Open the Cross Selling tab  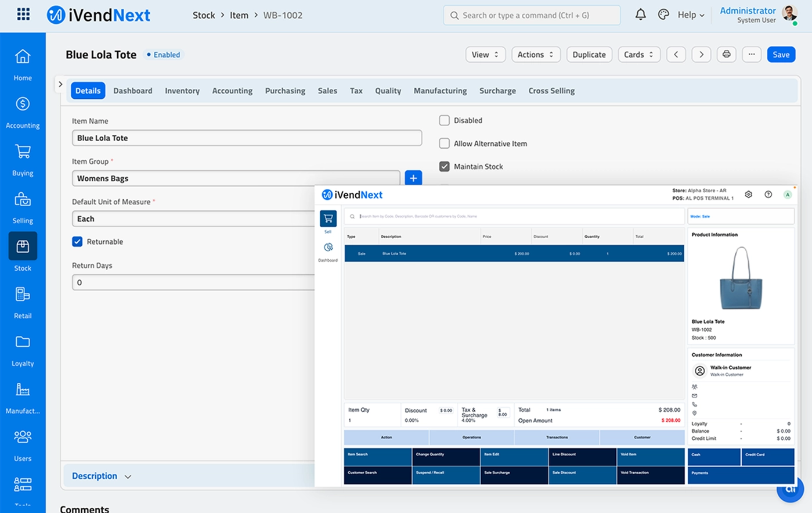tap(551, 91)
